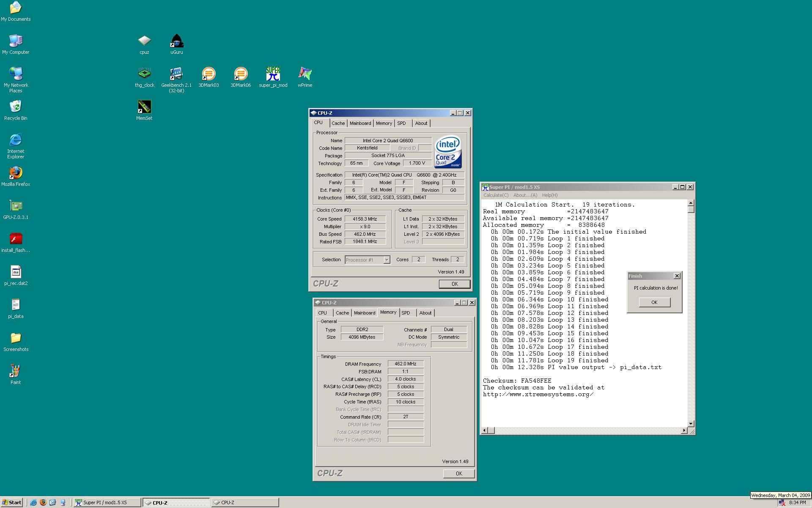This screenshot has height=508, width=812.
Task: Open Mainboard tab in lower CPU-Z window
Action: tap(365, 313)
